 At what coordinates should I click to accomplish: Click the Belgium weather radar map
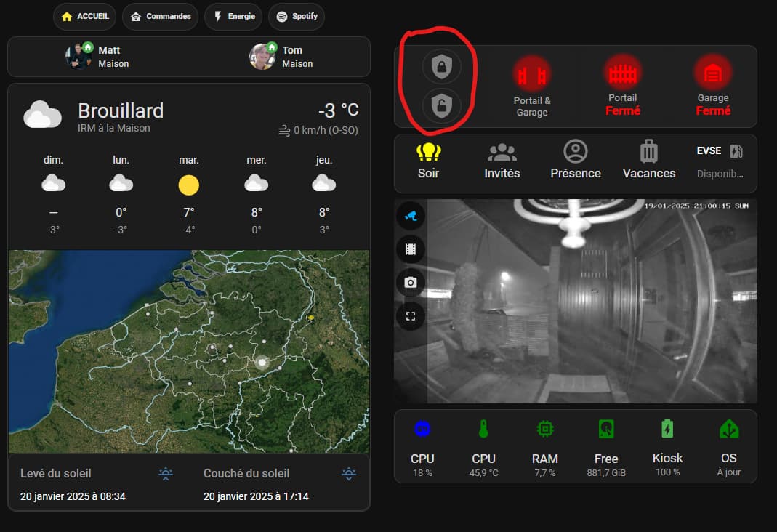click(189, 351)
